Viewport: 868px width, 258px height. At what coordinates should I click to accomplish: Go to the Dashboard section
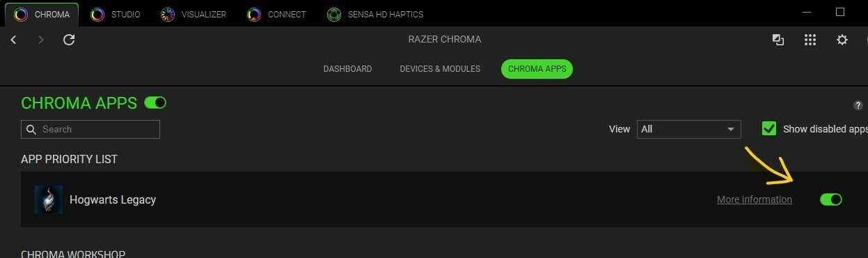[x=347, y=69]
